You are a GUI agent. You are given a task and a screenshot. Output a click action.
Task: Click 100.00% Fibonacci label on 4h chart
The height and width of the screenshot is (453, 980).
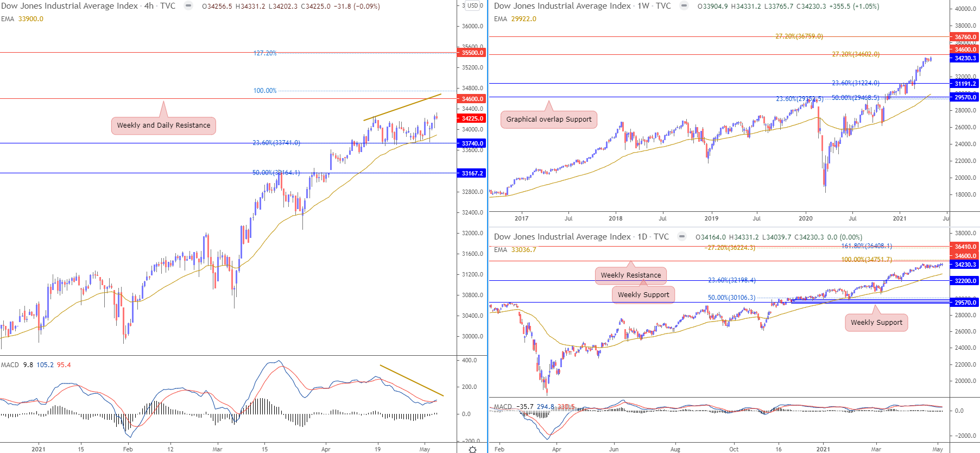click(x=265, y=91)
